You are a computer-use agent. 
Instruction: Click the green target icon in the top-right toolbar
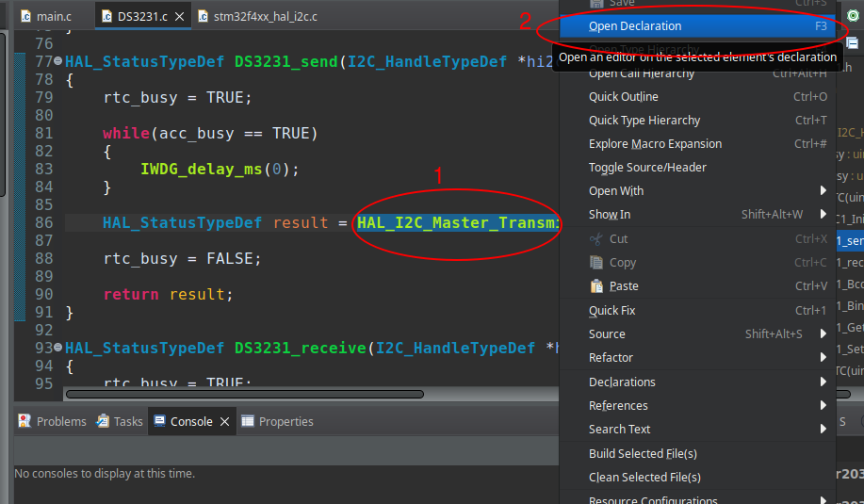point(853,15)
